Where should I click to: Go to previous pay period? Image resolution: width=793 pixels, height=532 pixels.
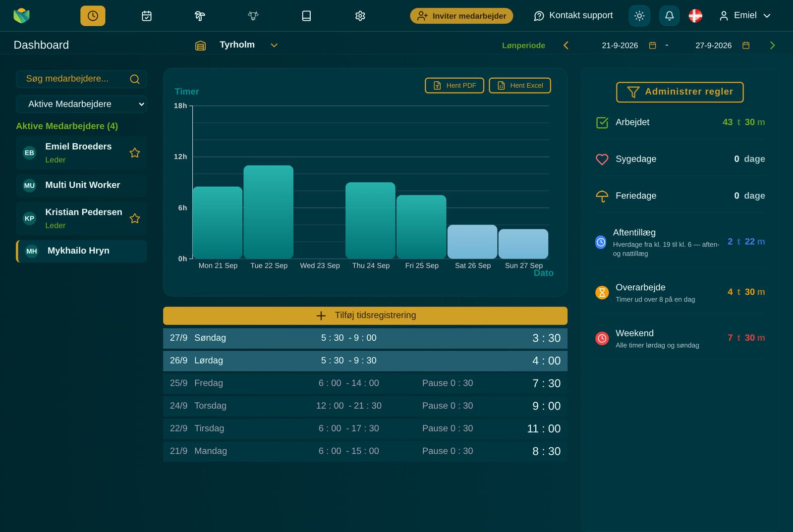[566, 46]
